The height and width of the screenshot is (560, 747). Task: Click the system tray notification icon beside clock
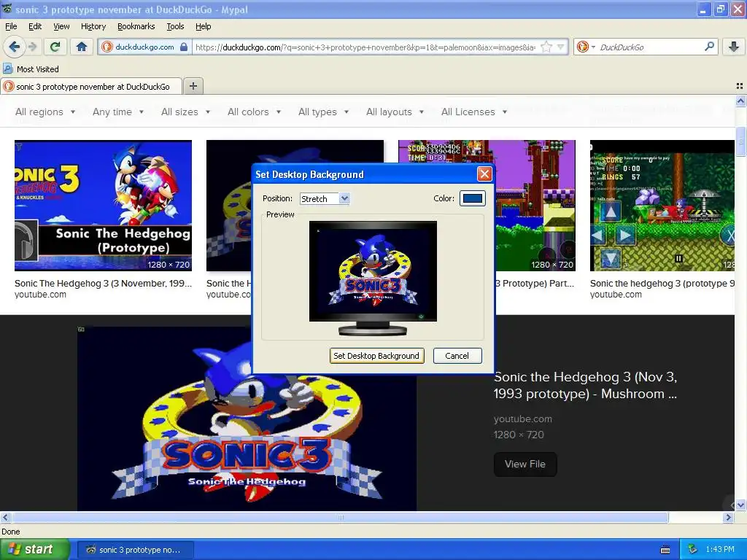[693, 550]
